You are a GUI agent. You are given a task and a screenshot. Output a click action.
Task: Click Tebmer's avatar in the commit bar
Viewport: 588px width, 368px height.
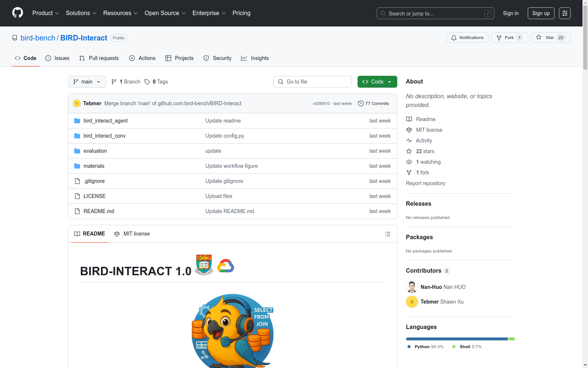tap(77, 103)
